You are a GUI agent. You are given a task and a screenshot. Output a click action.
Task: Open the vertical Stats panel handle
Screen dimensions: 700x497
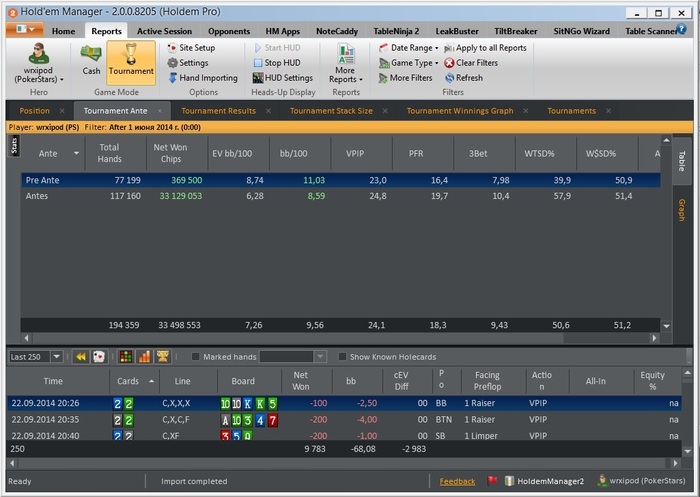14,146
